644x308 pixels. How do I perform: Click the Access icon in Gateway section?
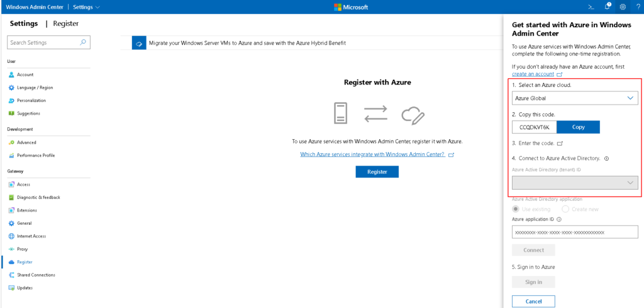tap(11, 184)
